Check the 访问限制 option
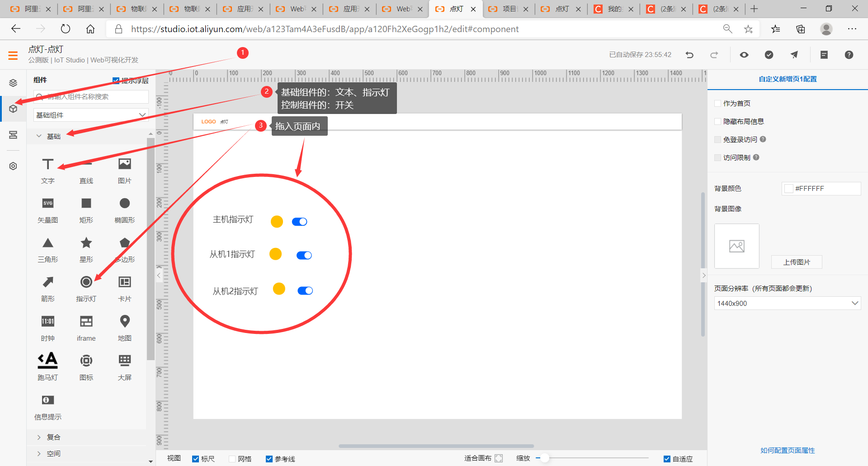Viewport: 868px width, 466px height. pos(717,157)
